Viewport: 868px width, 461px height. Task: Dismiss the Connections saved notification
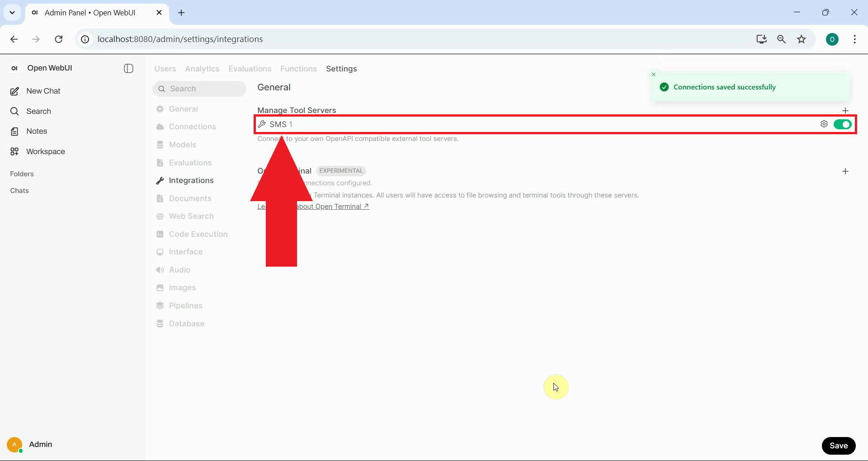coord(653,75)
